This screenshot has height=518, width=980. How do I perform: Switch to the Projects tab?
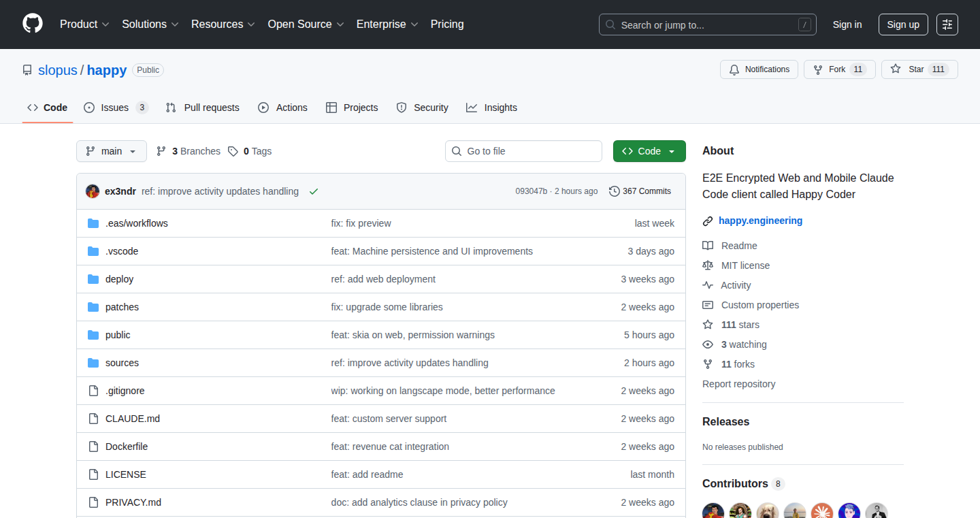pos(352,108)
